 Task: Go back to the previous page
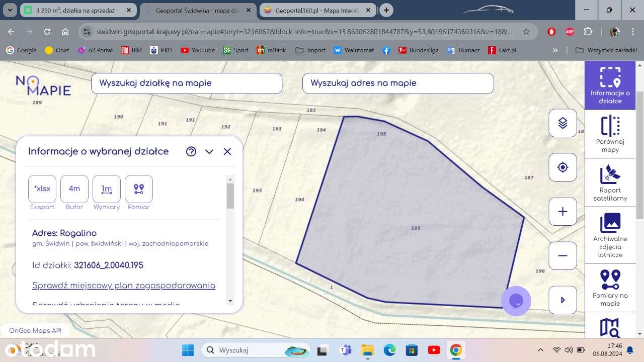pyautogui.click(x=11, y=32)
